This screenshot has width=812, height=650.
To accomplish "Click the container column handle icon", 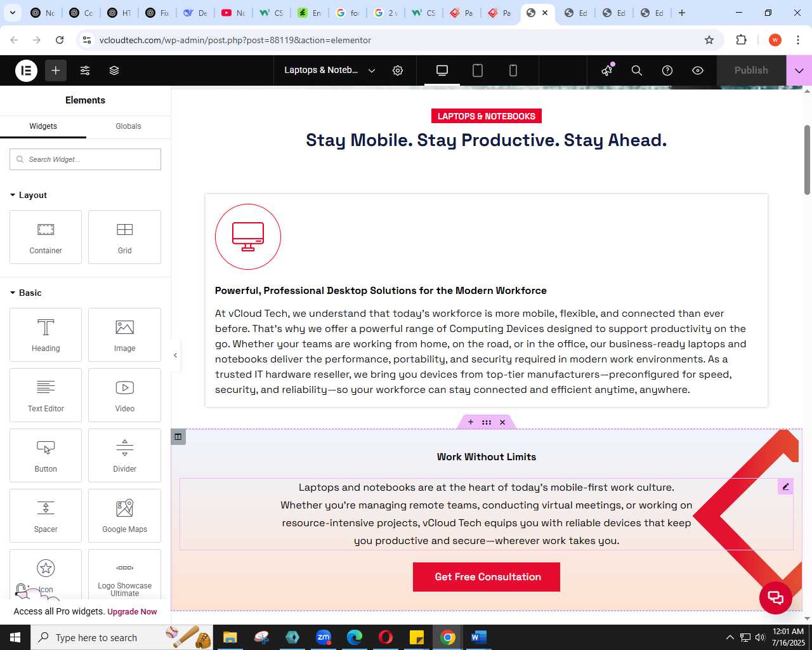I will 178,437.
